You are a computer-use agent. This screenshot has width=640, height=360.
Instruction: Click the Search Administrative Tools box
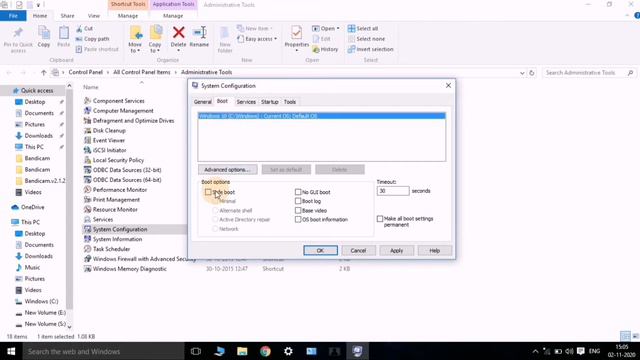(589, 73)
